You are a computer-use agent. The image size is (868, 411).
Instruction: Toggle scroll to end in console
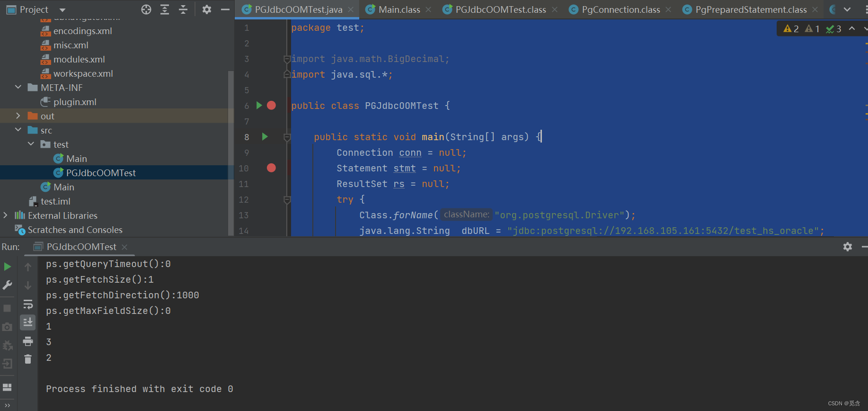point(28,322)
